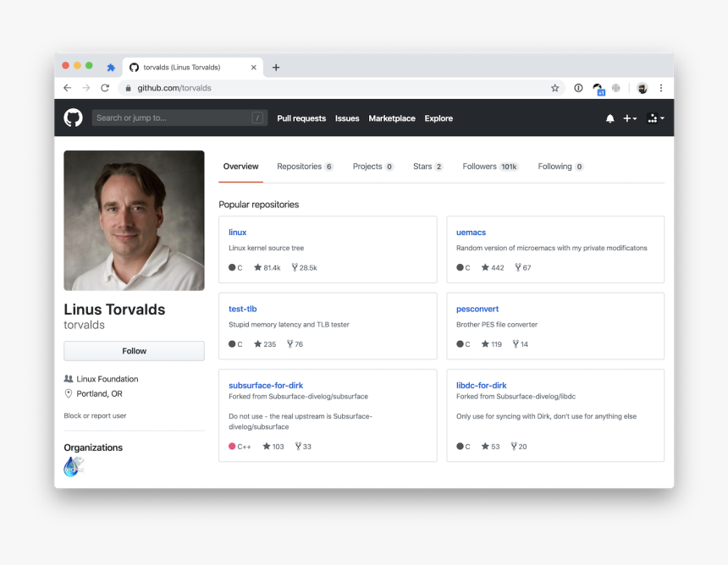Click the Portland, OR location text

(99, 394)
